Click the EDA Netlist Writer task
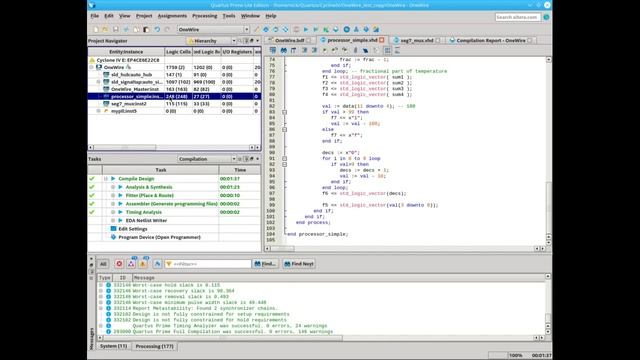 point(146,220)
